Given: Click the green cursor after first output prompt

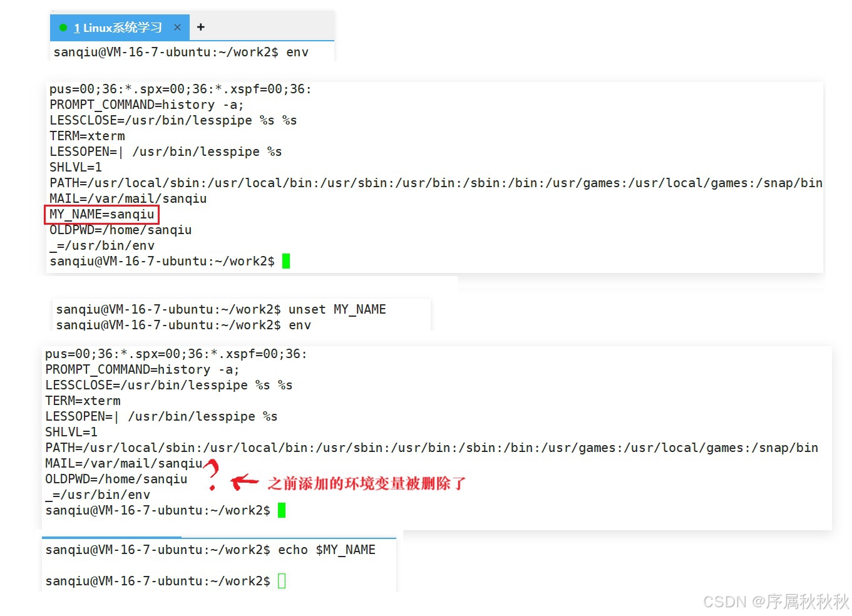Looking at the screenshot, I should [x=286, y=261].
